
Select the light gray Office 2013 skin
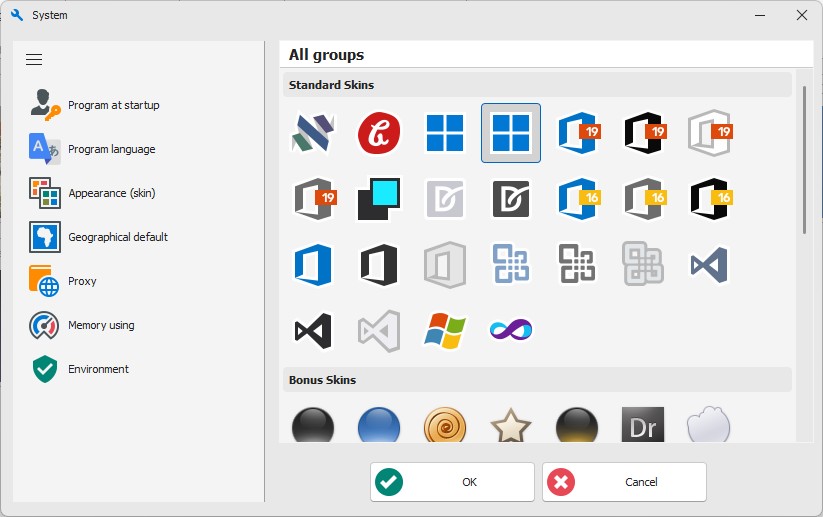[x=445, y=265]
